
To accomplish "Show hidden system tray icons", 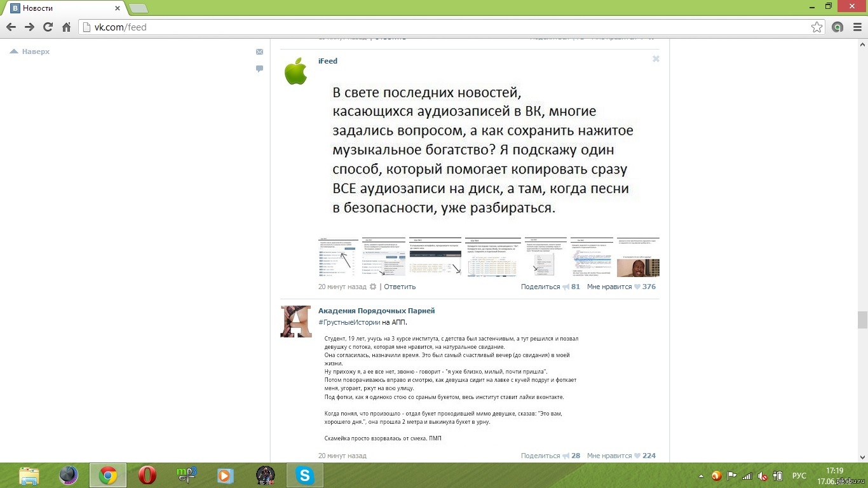I will pyautogui.click(x=701, y=476).
